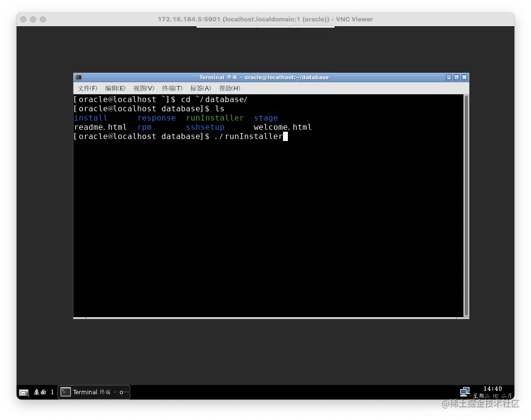Click the 'sshsetup' directory name
Image resolution: width=531 pixels, height=420 pixels.
205,127
